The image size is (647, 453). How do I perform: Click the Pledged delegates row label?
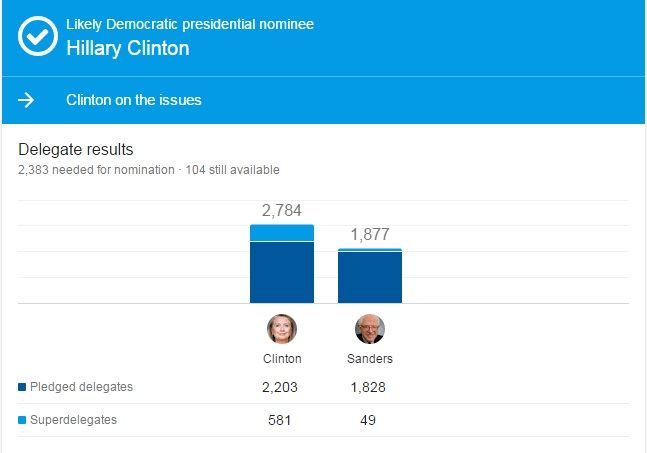(x=82, y=387)
